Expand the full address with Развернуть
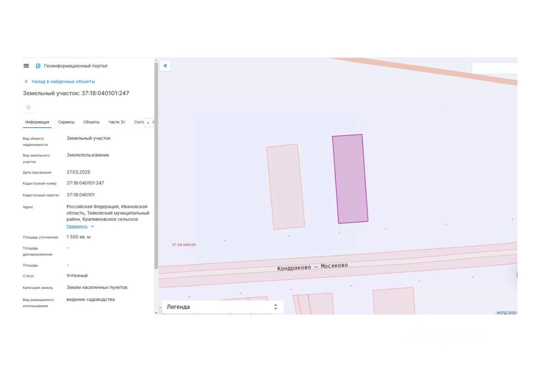This screenshot has height=392, width=555. (x=77, y=227)
